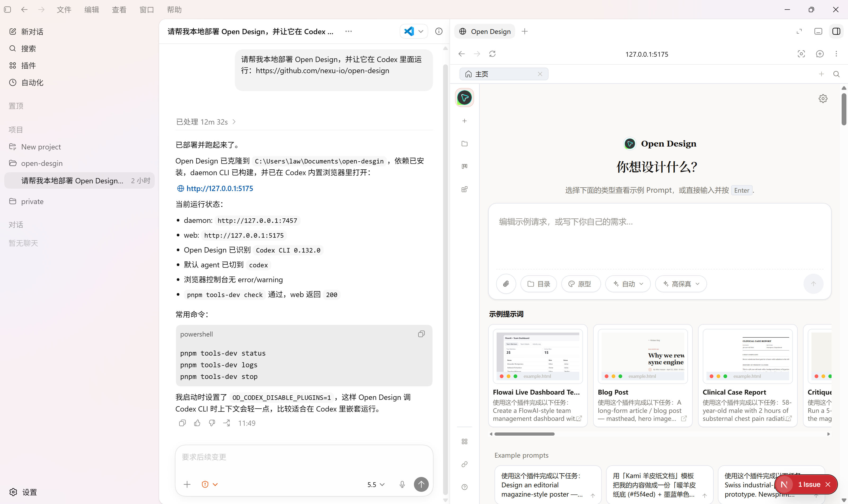Expand the browser panel to fullscreen
Viewport: 848px width, 504px height.
point(799,32)
